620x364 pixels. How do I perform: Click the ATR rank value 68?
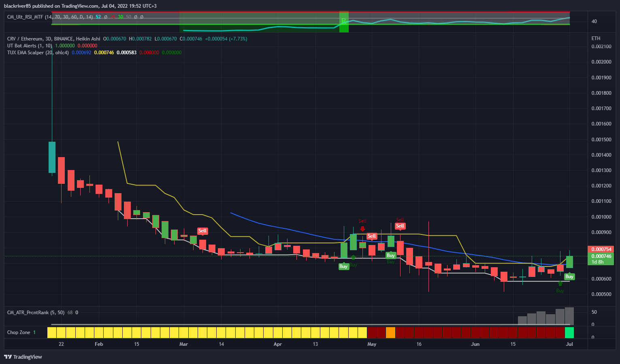70,313
